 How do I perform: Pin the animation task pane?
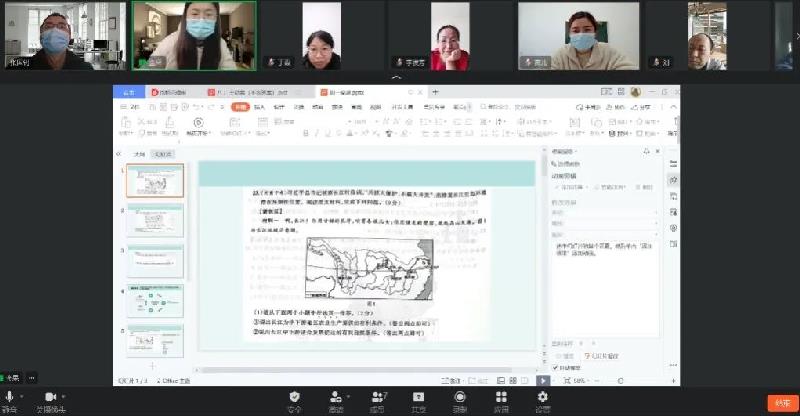(647, 151)
